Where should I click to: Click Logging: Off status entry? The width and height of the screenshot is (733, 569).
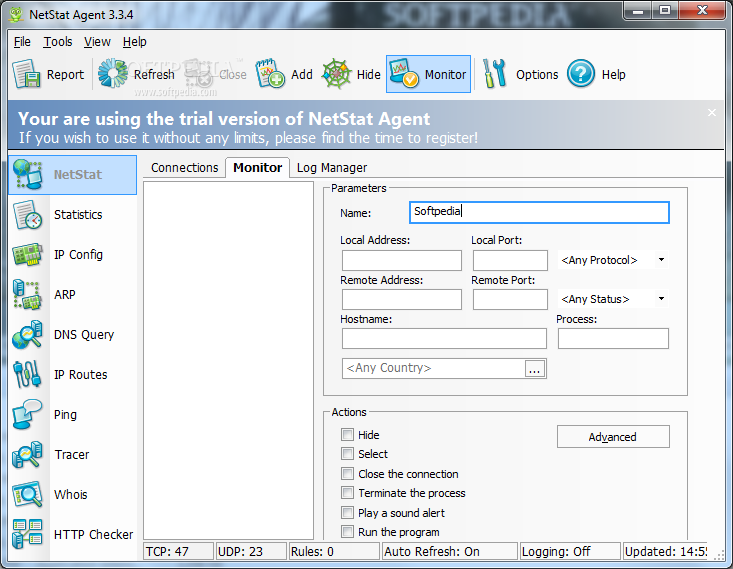(x=570, y=551)
